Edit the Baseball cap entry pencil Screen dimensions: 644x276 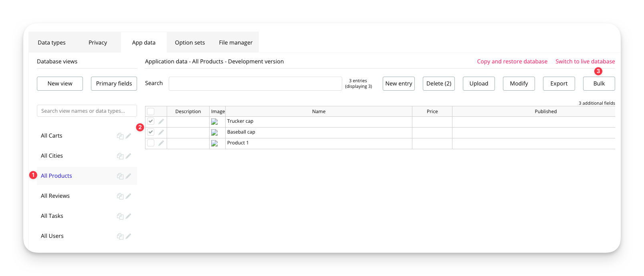click(161, 132)
